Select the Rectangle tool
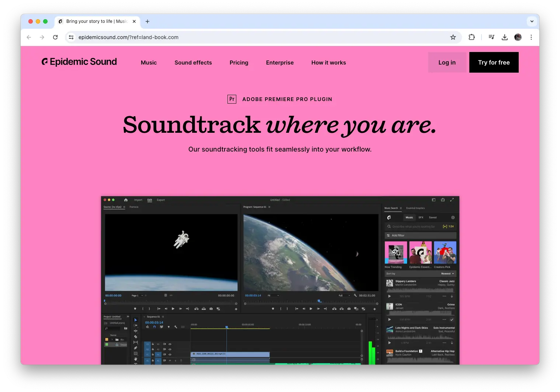This screenshot has width=560, height=392. point(135,353)
